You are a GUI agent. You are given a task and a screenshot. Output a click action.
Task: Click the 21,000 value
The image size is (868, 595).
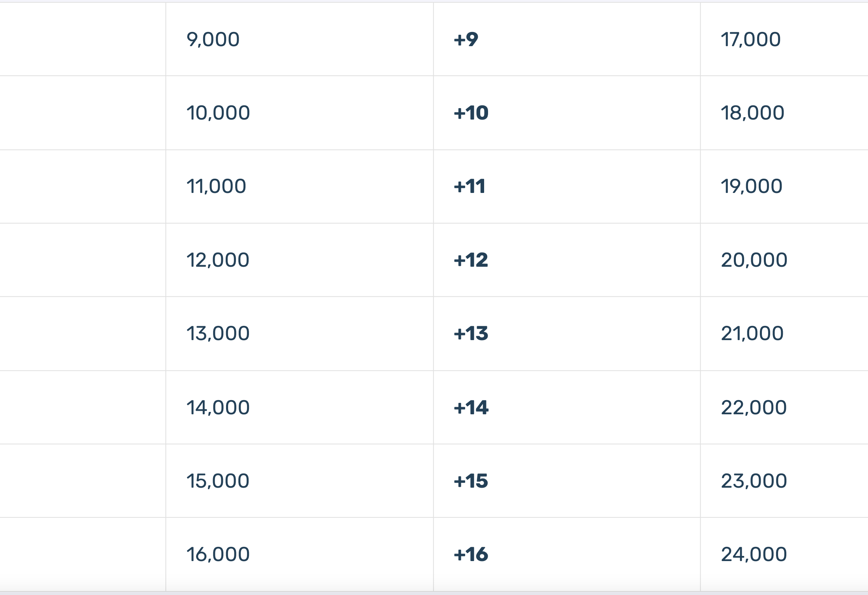752,333
